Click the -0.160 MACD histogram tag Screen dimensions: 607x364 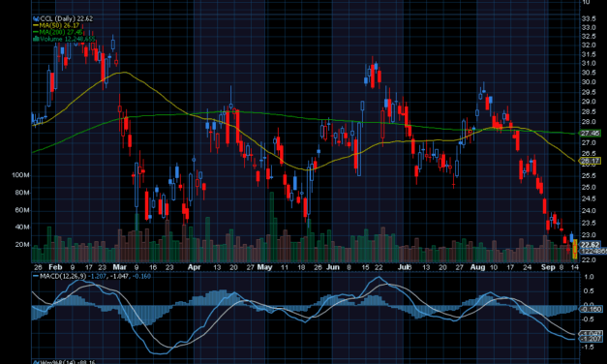point(591,309)
